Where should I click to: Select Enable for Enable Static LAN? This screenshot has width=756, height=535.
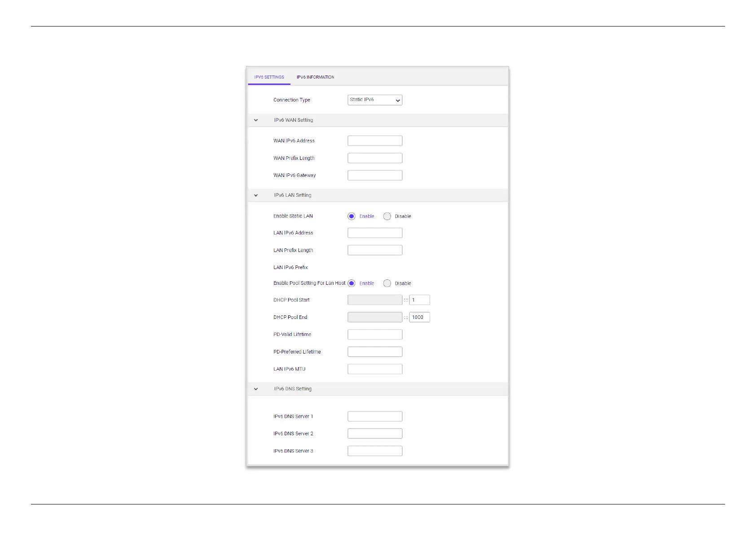point(352,216)
